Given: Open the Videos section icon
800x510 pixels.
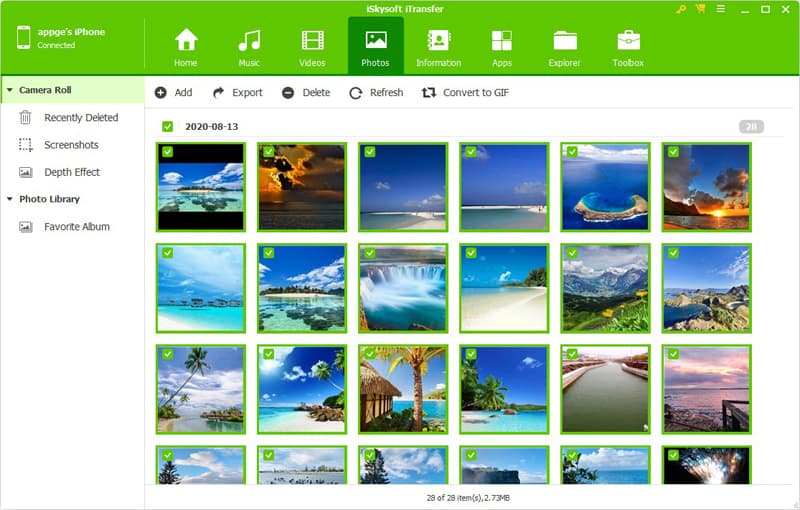Looking at the screenshot, I should [312, 40].
